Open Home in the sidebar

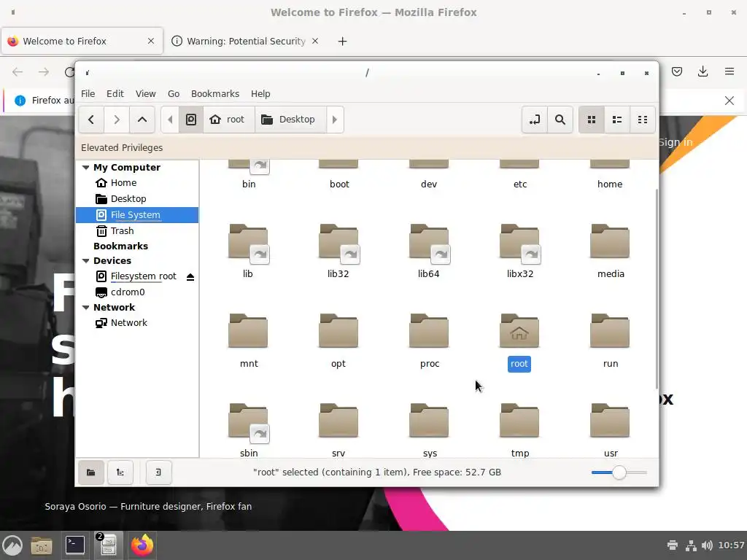(x=136, y=183)
